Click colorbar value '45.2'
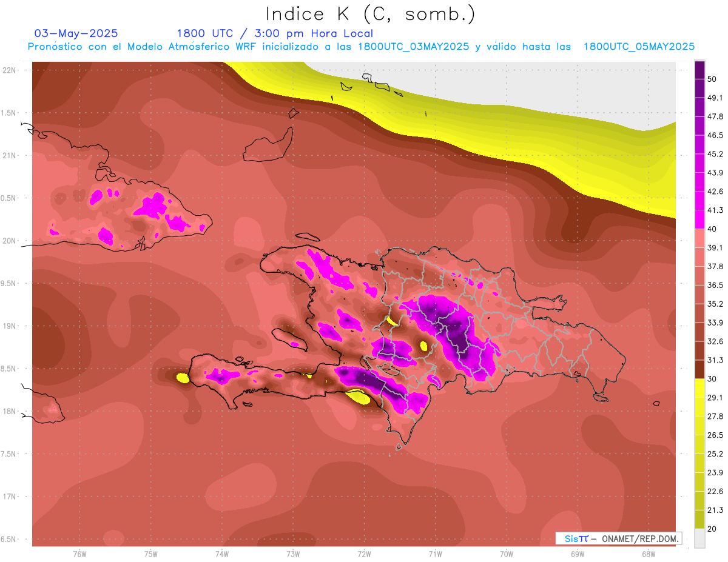This screenshot has height=562, width=728. [x=715, y=154]
